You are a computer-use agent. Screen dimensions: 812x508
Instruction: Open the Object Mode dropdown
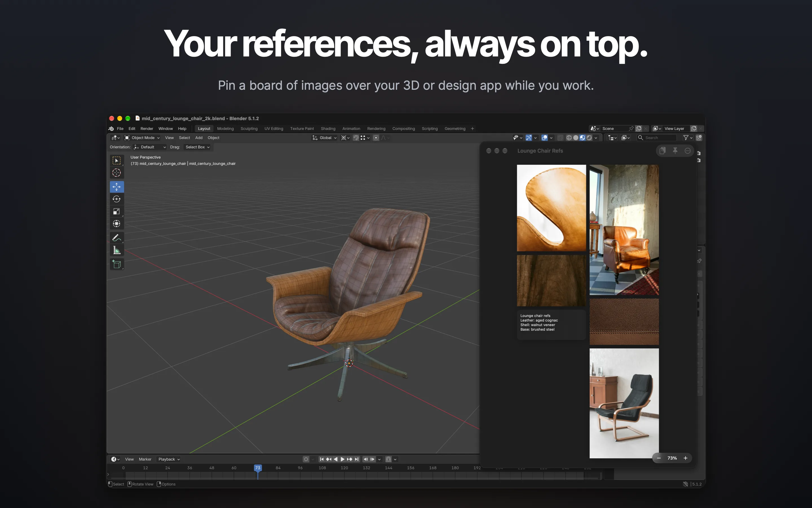pyautogui.click(x=142, y=138)
